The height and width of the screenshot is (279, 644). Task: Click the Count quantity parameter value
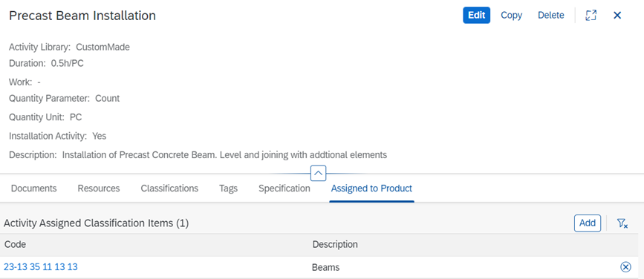point(107,99)
